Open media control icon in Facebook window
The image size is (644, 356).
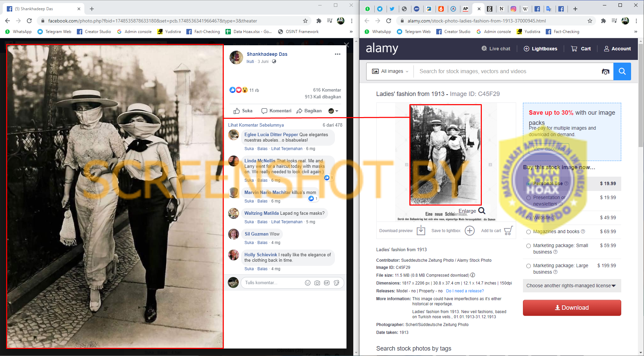pyautogui.click(x=329, y=21)
